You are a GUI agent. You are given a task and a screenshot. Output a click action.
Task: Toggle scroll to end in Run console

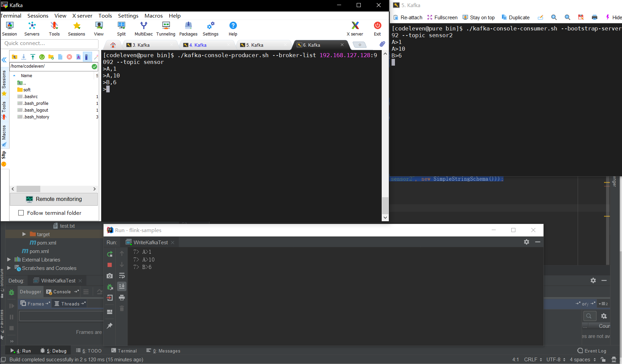122,287
